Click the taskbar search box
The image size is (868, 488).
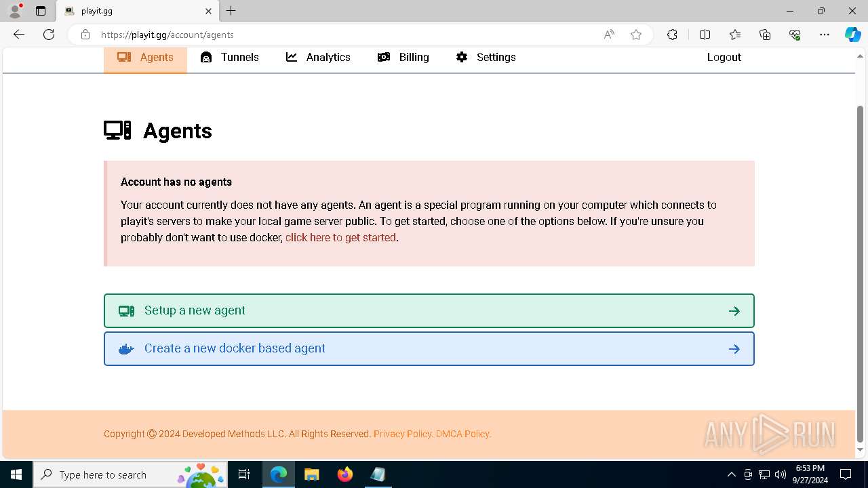(x=130, y=474)
